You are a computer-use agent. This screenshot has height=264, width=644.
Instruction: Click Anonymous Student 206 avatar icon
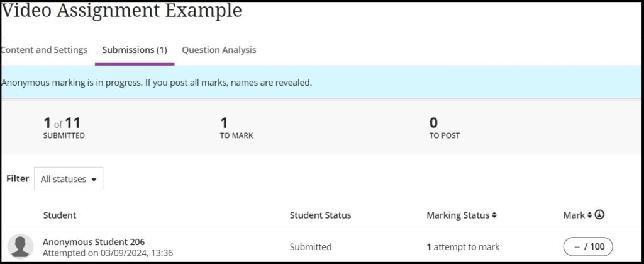click(x=21, y=246)
